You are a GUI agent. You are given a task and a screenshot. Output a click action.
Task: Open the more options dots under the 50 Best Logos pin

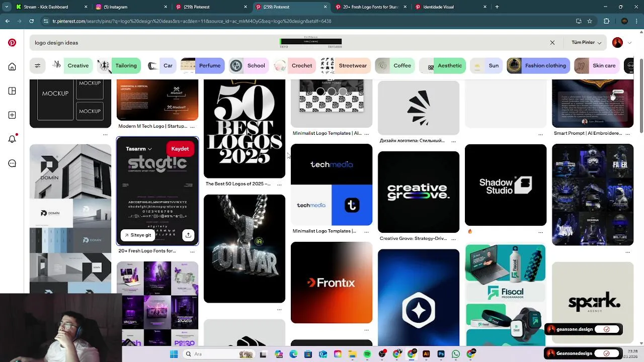[x=279, y=184]
